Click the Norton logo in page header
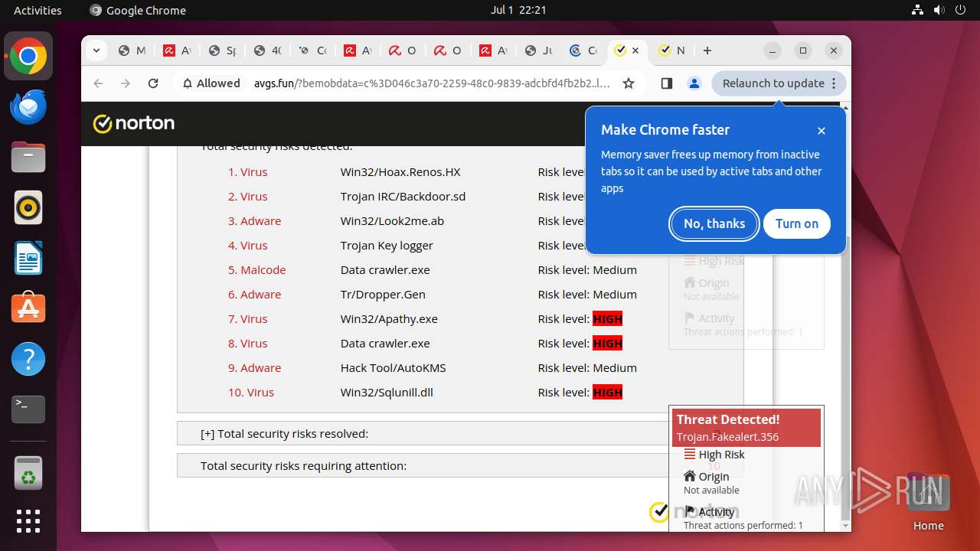This screenshot has width=980, height=551. (134, 123)
